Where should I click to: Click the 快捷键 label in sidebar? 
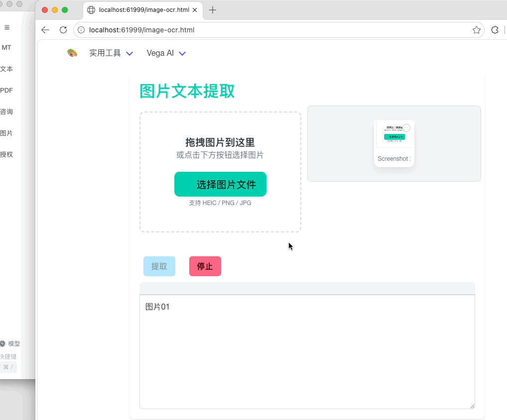coord(8,356)
